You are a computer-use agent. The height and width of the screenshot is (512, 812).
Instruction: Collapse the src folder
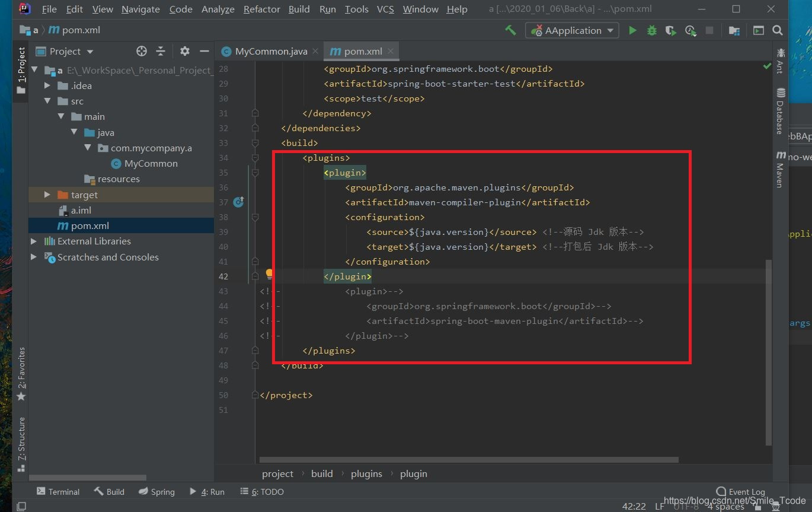pos(47,101)
